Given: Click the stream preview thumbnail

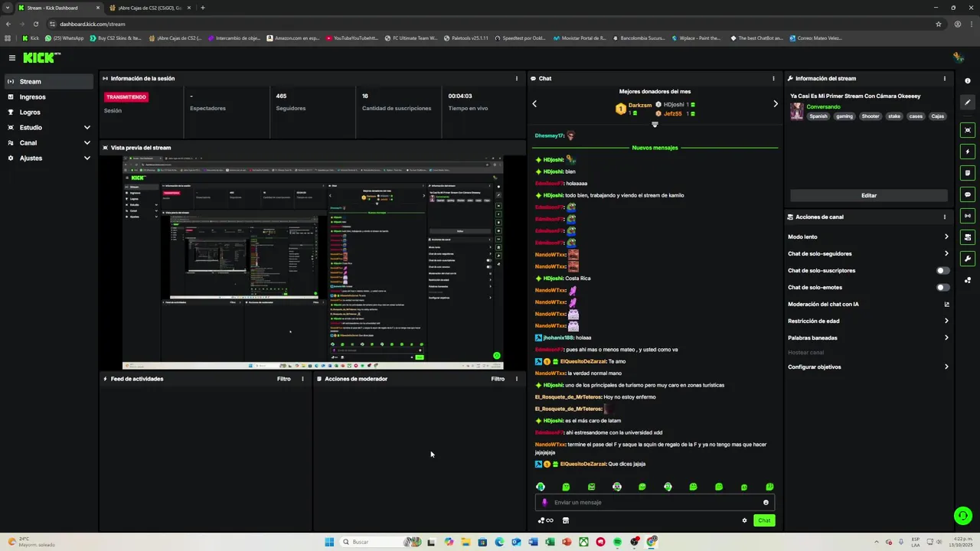Looking at the screenshot, I should pyautogui.click(x=312, y=262).
